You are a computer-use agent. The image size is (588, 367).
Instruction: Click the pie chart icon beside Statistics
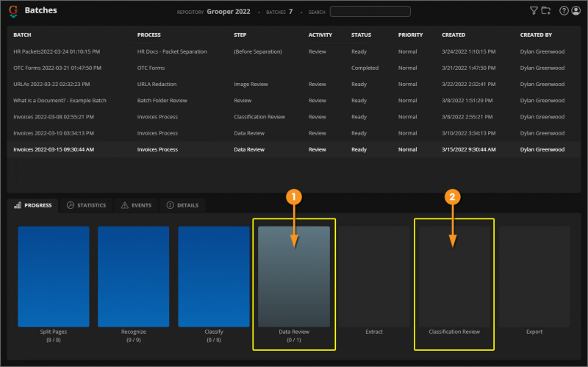(x=70, y=205)
